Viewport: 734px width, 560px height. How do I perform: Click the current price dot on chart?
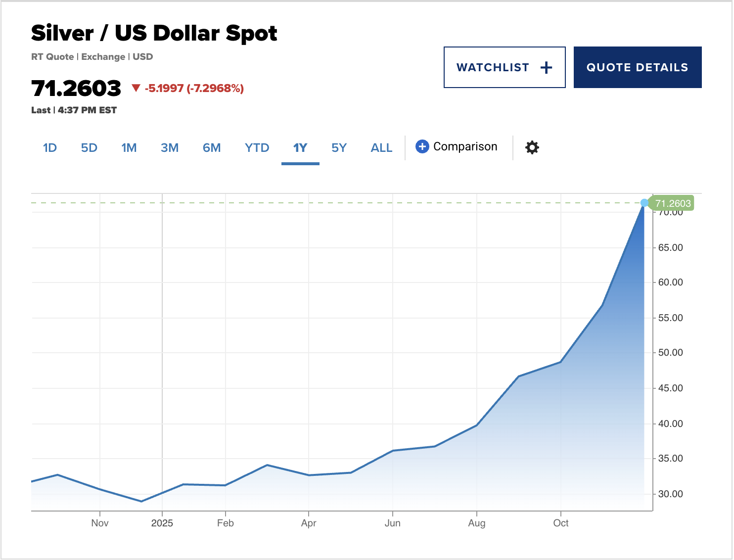coord(644,203)
